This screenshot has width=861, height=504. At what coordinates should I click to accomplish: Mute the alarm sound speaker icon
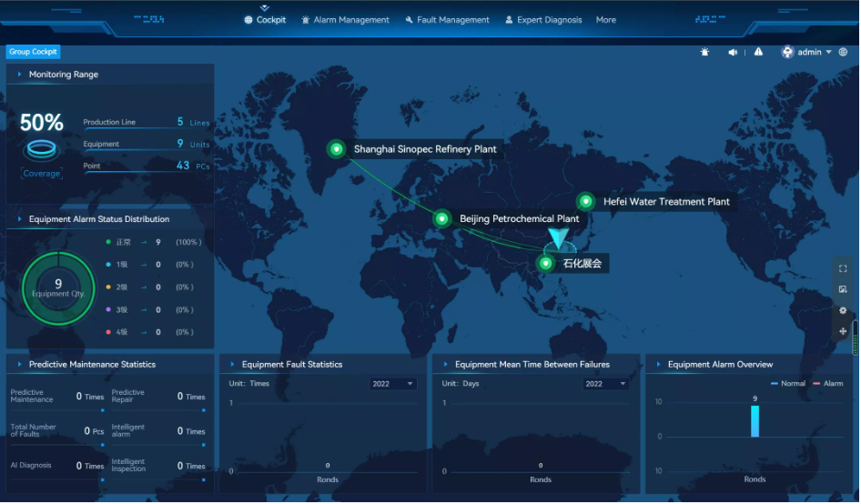[733, 53]
